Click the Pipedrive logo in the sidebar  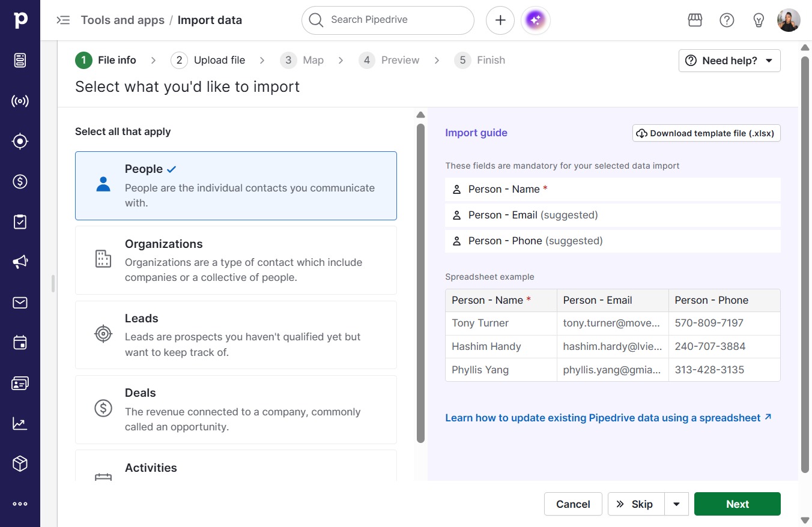click(20, 20)
